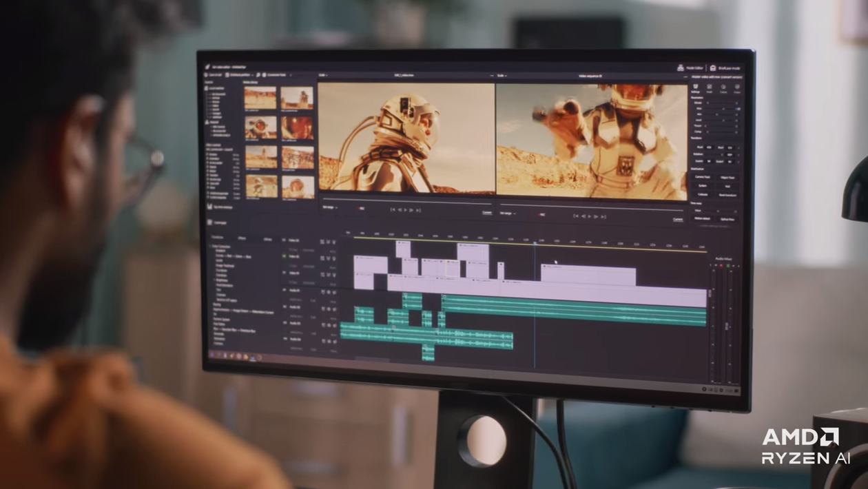Adjust the Time warp Value slider
868x489 pixels.
click(x=720, y=211)
